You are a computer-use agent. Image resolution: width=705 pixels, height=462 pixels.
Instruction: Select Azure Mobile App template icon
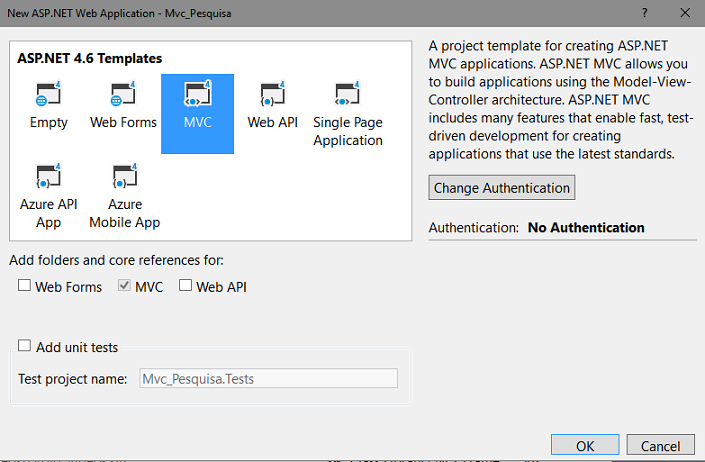pos(125,176)
